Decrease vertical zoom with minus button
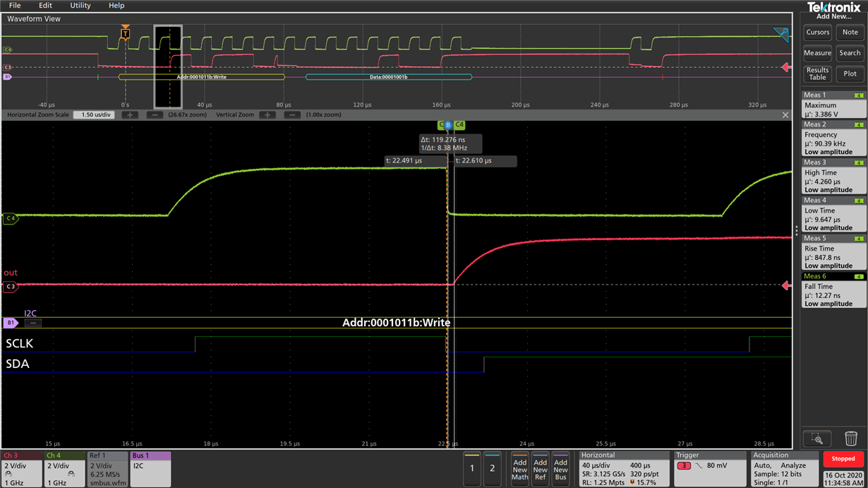This screenshot has width=868, height=488. tap(292, 114)
